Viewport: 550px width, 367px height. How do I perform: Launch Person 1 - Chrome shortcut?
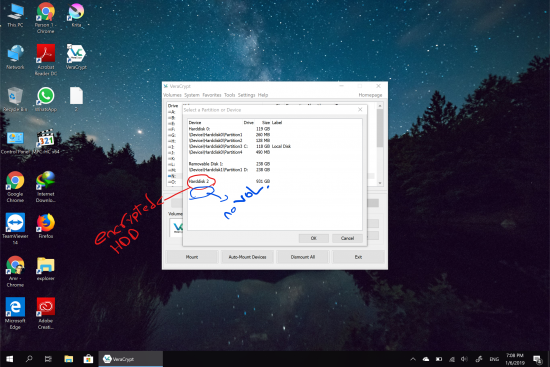[x=46, y=18]
